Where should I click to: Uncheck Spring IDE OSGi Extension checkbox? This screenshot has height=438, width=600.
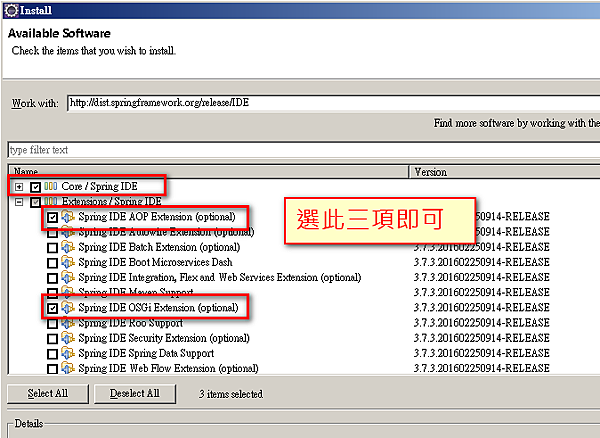(52, 308)
